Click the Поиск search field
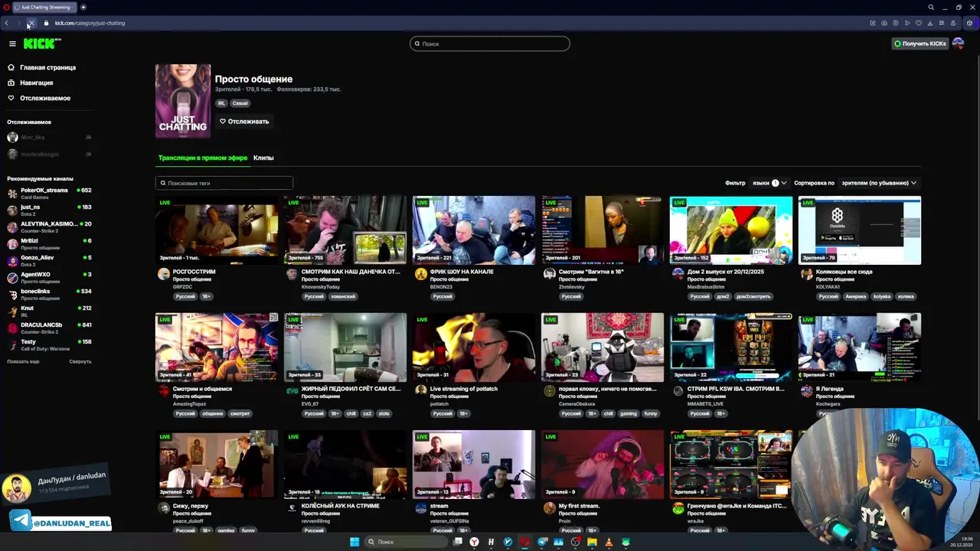The width and height of the screenshot is (980, 551). pyautogui.click(x=490, y=44)
